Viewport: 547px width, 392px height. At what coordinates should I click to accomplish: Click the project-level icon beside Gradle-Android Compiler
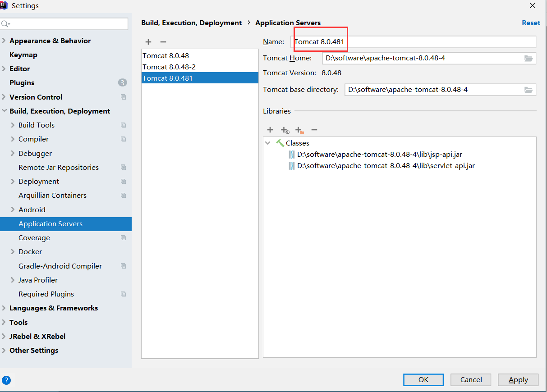(x=124, y=266)
